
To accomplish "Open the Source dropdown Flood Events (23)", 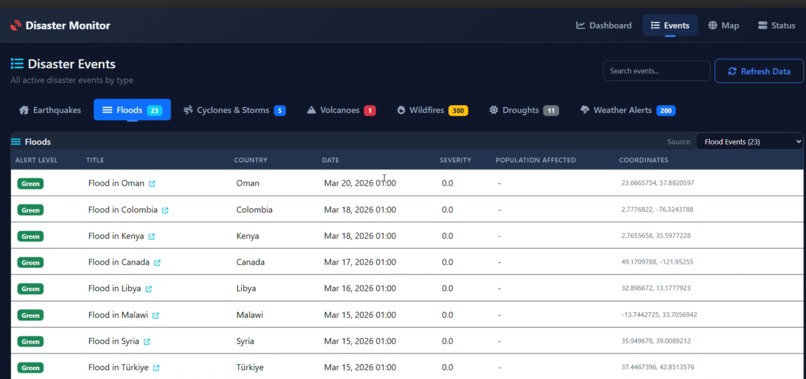I will click(749, 141).
